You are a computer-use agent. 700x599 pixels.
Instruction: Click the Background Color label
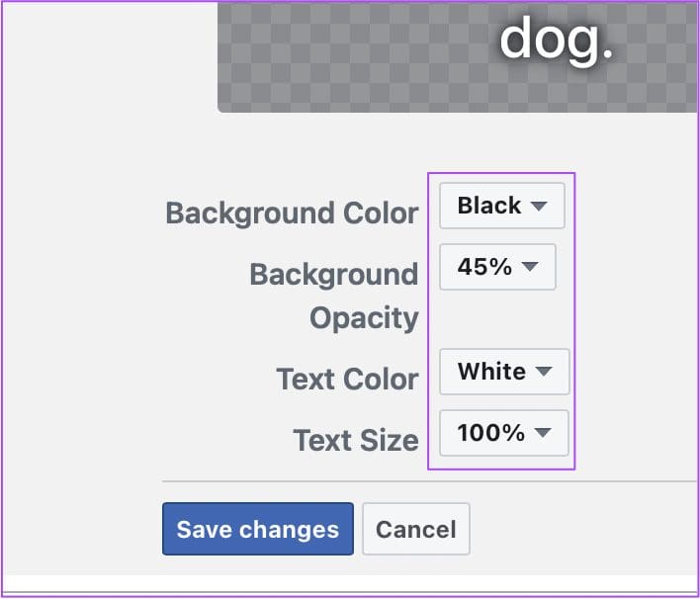pos(292,214)
